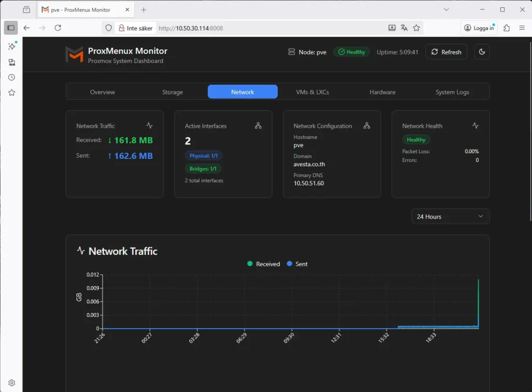Toggle dark mode with the moon icon

tap(482, 52)
